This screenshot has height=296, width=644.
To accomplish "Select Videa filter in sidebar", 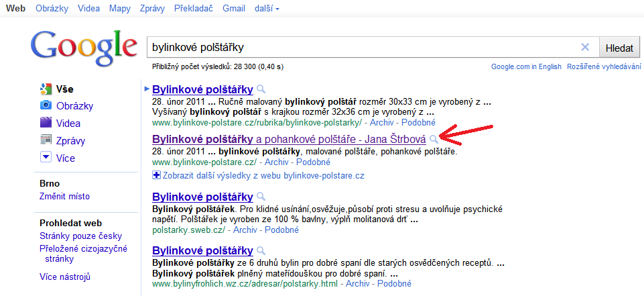I will (68, 124).
